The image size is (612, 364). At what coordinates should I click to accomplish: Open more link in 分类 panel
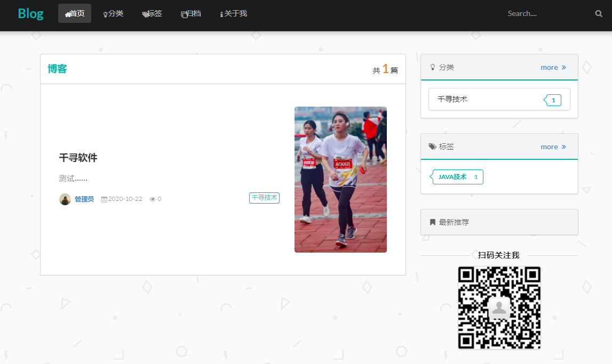pos(553,68)
